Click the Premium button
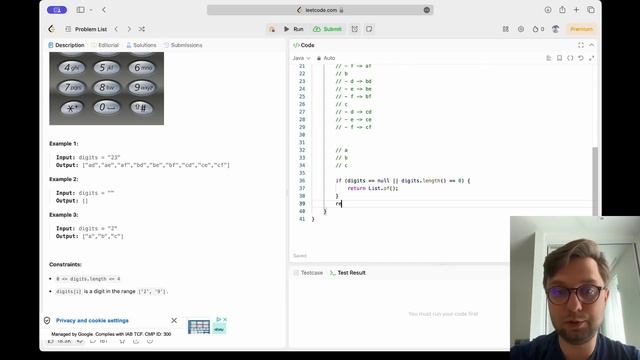Screen dimensions: 640x360 pyautogui.click(x=581, y=29)
